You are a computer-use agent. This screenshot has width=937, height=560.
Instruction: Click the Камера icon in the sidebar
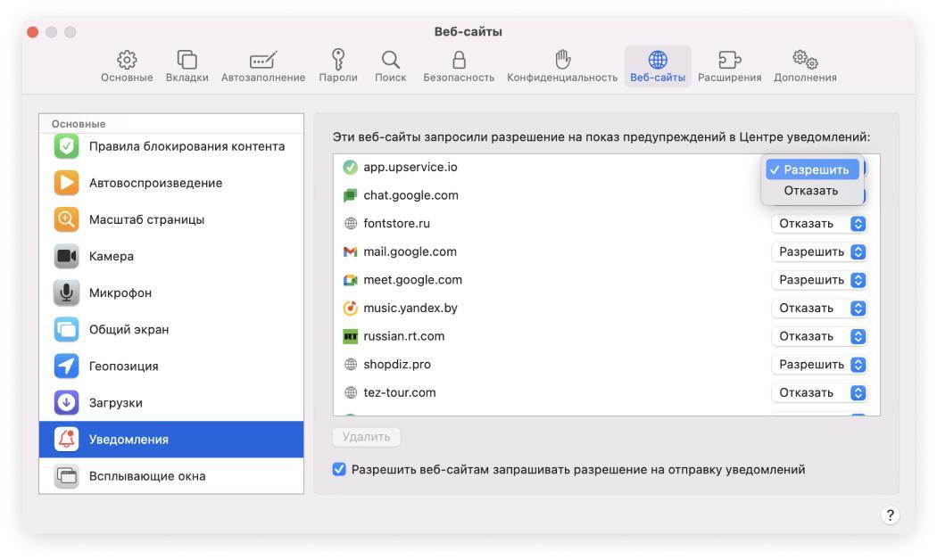tap(66, 256)
